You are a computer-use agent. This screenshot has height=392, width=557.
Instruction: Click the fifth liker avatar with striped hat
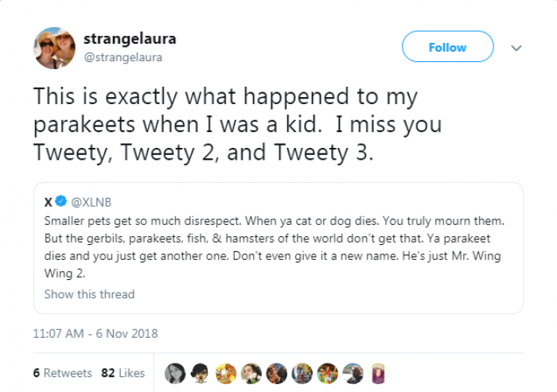277,373
